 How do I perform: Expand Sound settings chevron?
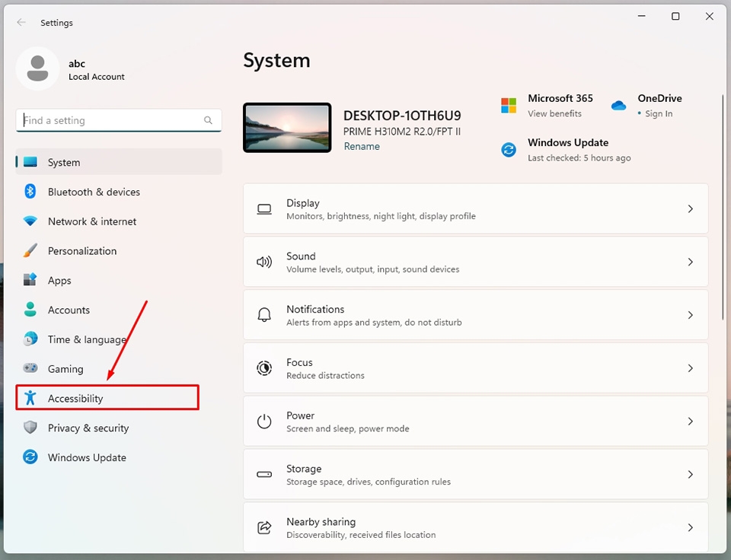tap(691, 262)
